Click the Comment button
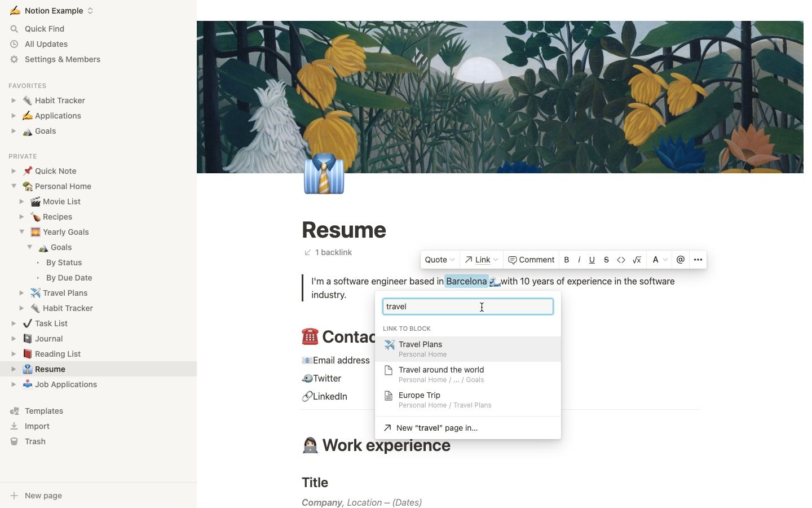Image resolution: width=812 pixels, height=508 pixels. 531,260
